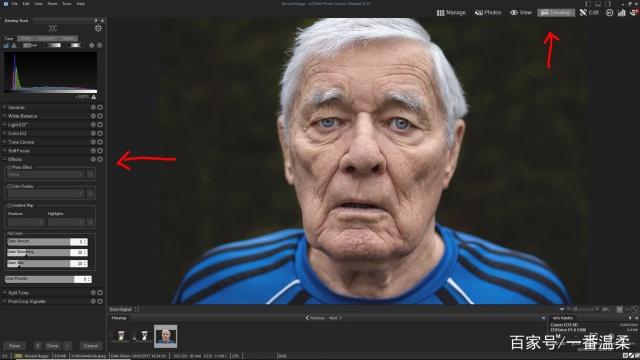Screen dimensions: 640x360
Task: Click the Grain Amount slider
Action: point(38,242)
